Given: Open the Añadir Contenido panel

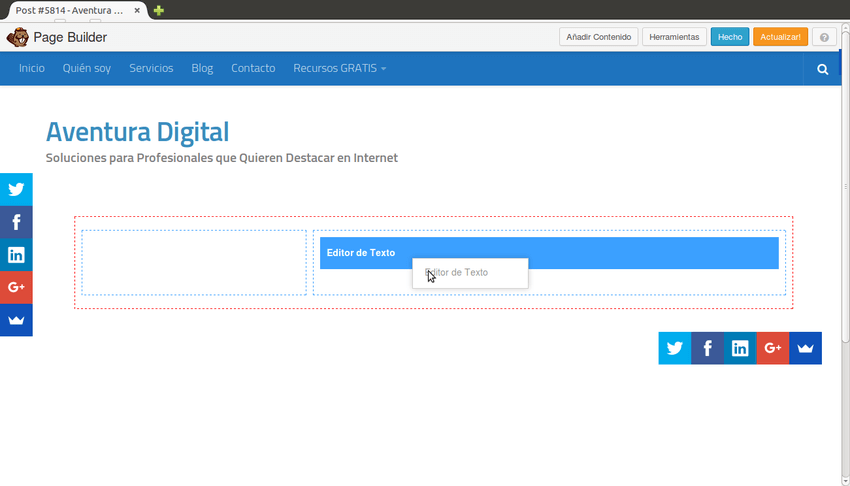Looking at the screenshot, I should click(x=598, y=37).
